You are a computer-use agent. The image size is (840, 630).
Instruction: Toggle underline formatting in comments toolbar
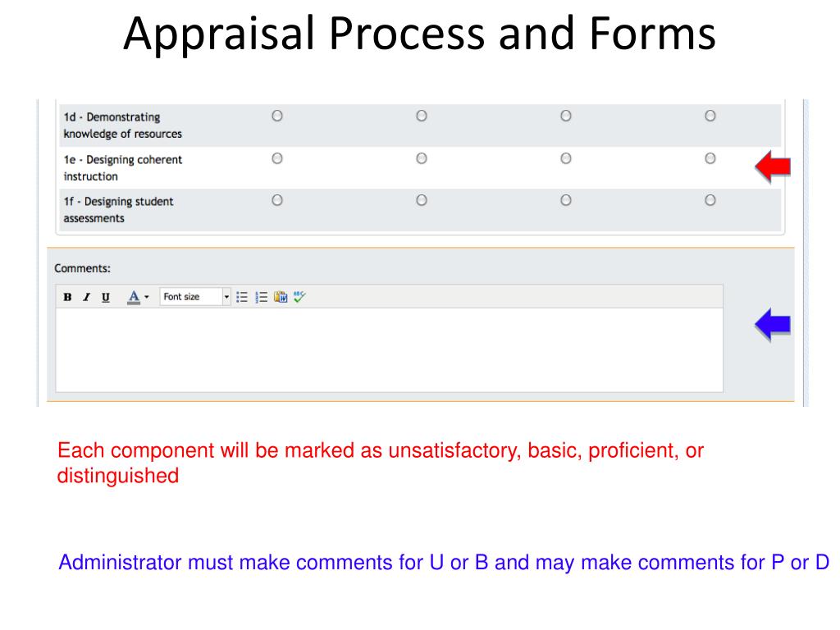(x=106, y=297)
